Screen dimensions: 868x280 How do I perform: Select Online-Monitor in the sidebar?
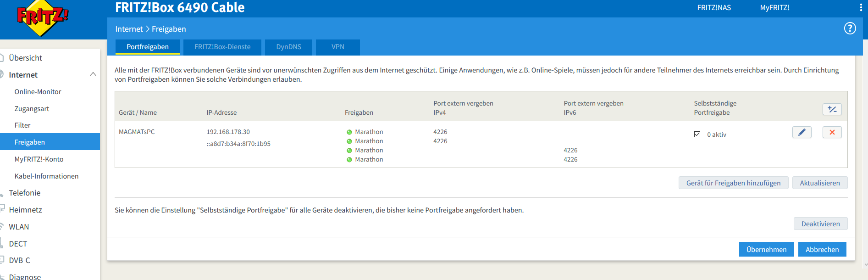(x=38, y=92)
